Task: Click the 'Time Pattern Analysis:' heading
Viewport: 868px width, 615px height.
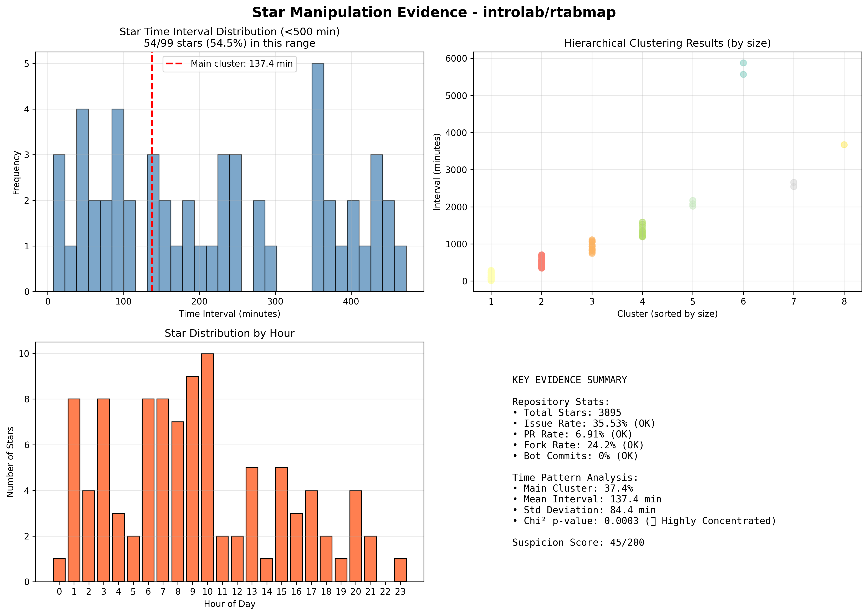Action: pyautogui.click(x=575, y=477)
